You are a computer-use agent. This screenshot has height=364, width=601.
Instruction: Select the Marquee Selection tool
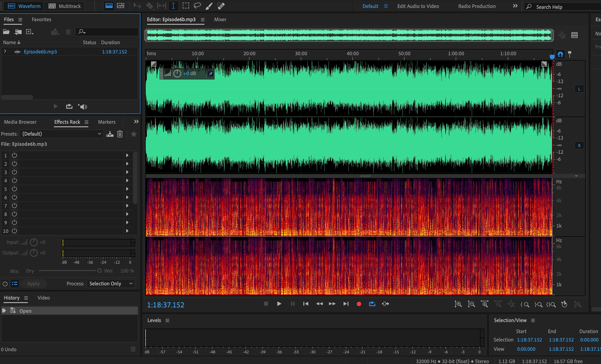[x=186, y=6]
